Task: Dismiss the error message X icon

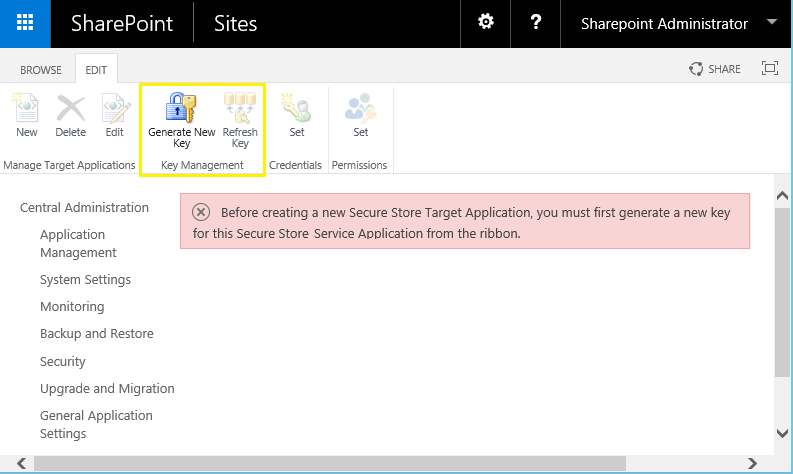Action: 201,212
